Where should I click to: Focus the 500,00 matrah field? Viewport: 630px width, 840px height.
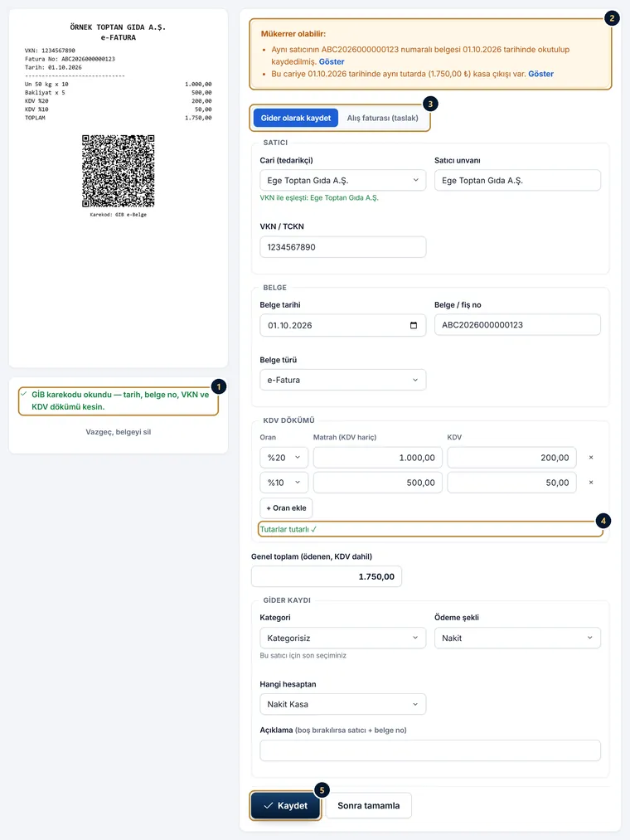(x=378, y=482)
